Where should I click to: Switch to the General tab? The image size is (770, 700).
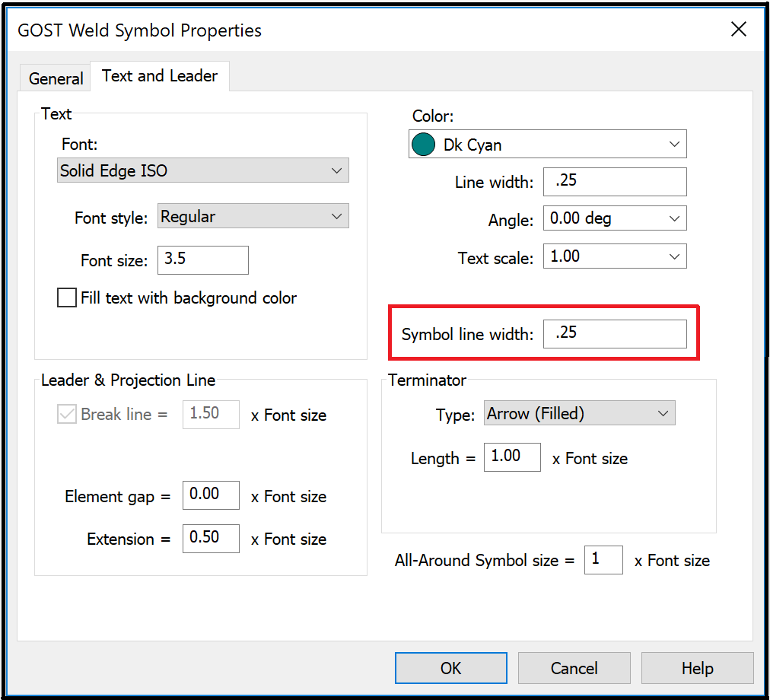[55, 78]
